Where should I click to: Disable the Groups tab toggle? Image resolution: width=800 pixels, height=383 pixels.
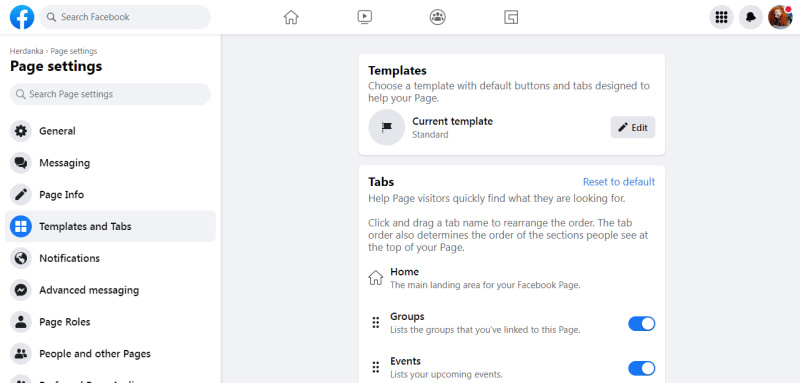click(x=641, y=323)
